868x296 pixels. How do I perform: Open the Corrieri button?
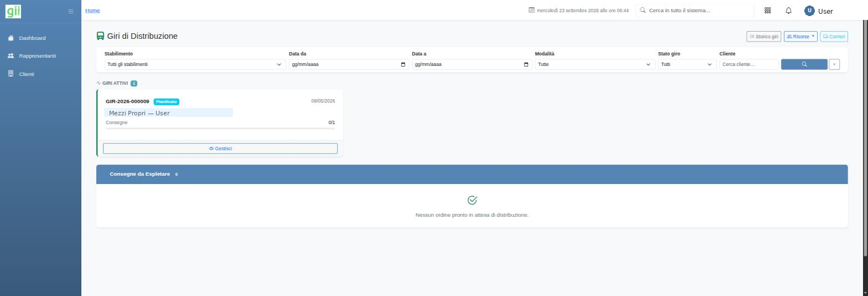[x=834, y=37]
